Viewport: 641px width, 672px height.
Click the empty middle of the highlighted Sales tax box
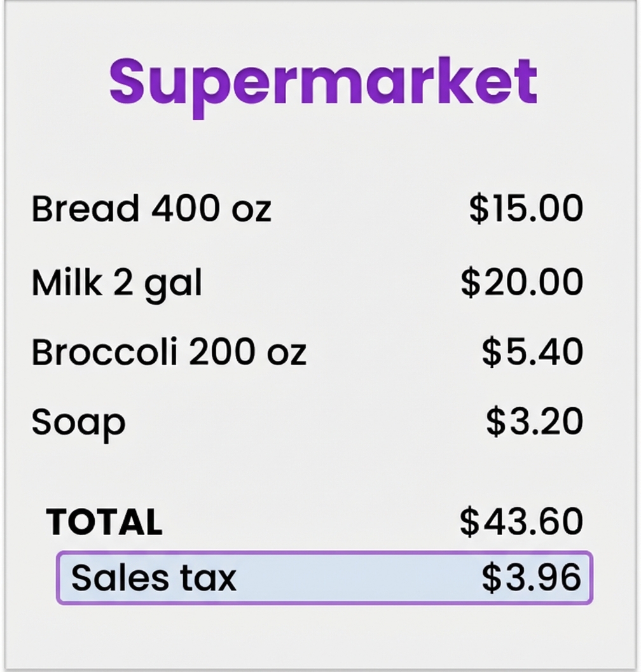click(x=356, y=577)
